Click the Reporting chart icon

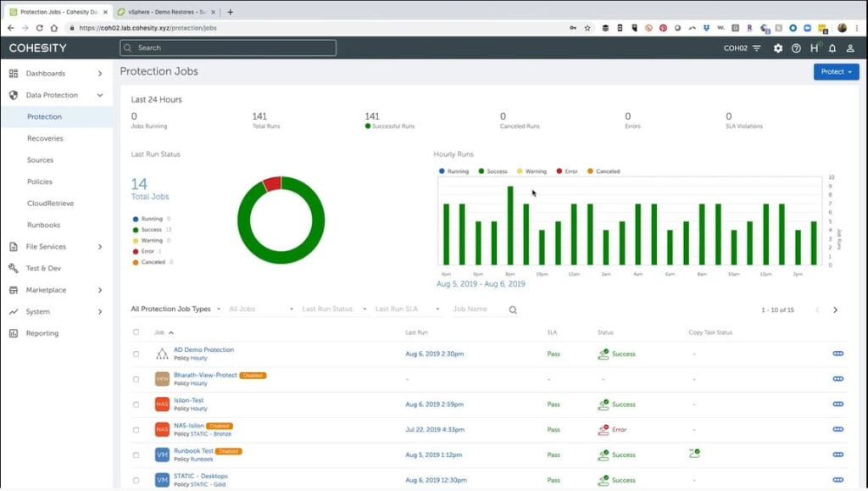pos(14,333)
